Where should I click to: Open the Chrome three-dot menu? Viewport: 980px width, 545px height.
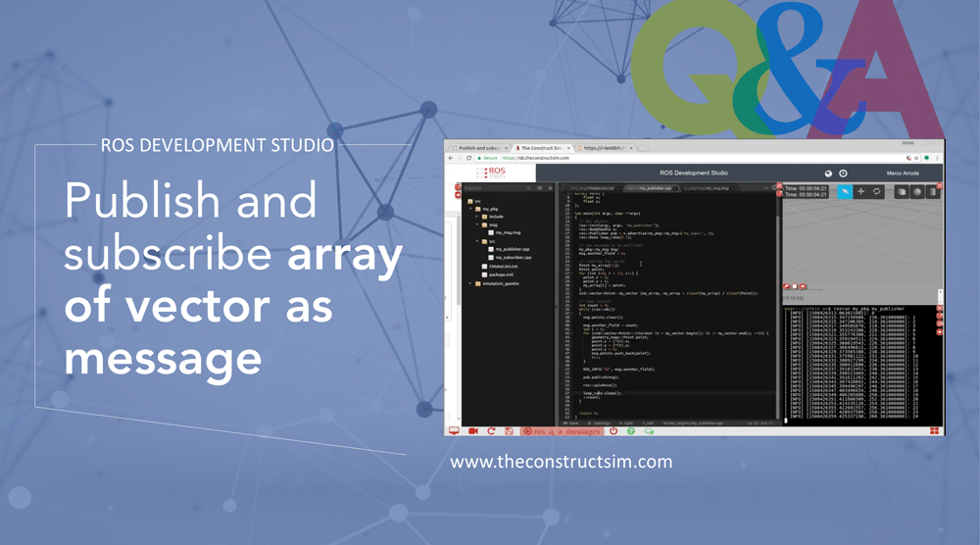938,158
